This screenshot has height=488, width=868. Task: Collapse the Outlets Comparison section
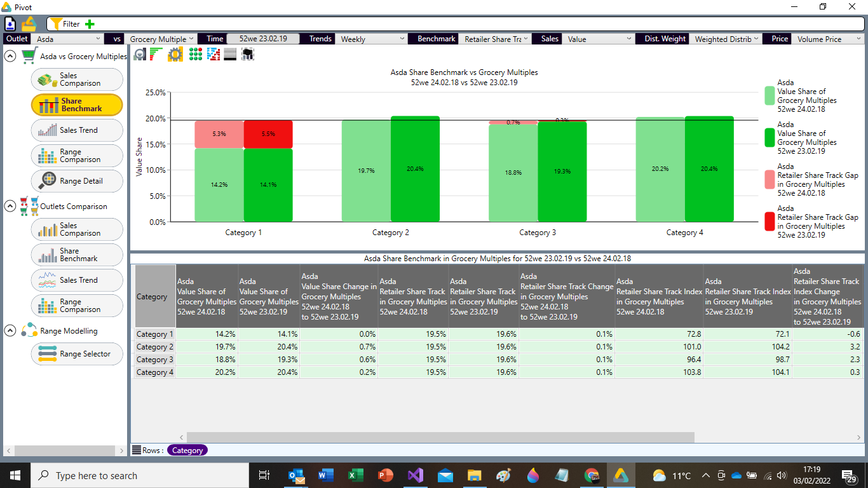point(10,206)
